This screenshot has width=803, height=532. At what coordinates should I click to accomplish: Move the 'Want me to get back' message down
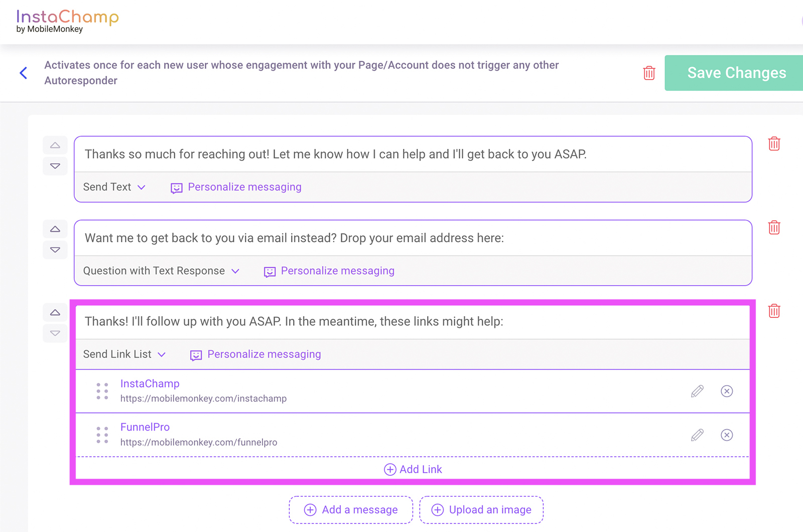point(55,250)
